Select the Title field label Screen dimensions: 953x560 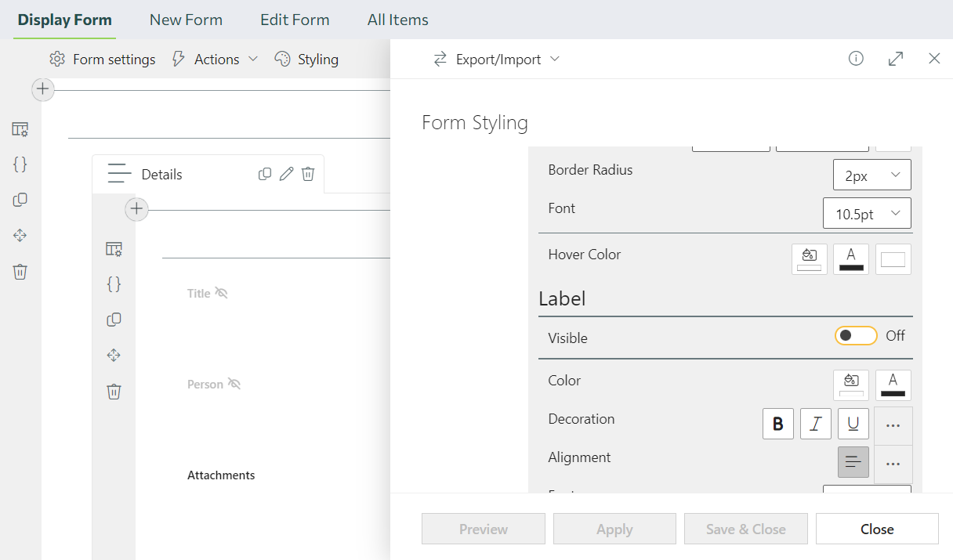click(199, 293)
